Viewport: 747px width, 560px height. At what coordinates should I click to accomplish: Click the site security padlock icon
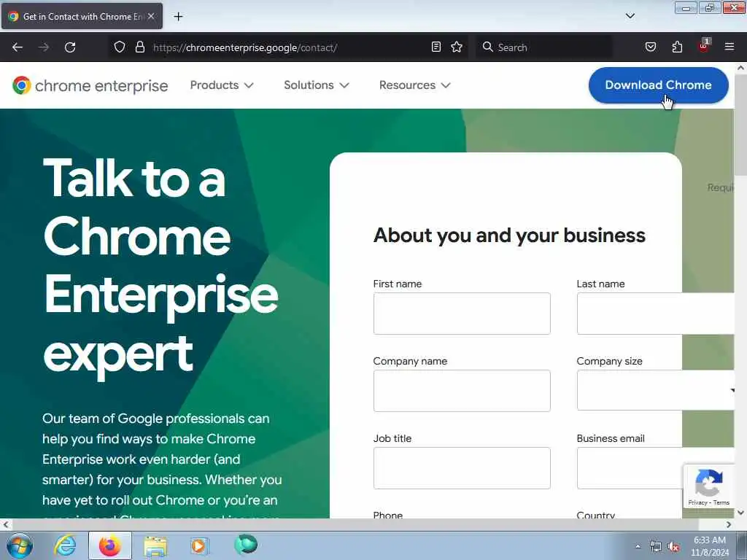[139, 47]
